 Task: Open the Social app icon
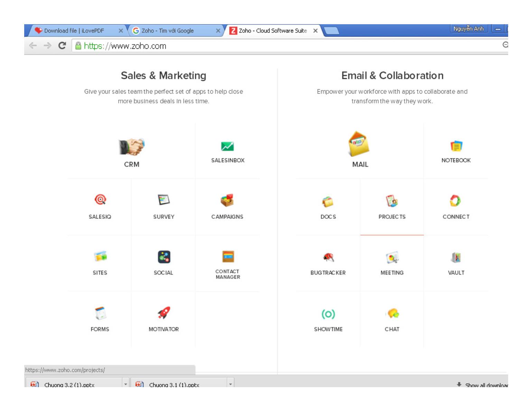(164, 257)
